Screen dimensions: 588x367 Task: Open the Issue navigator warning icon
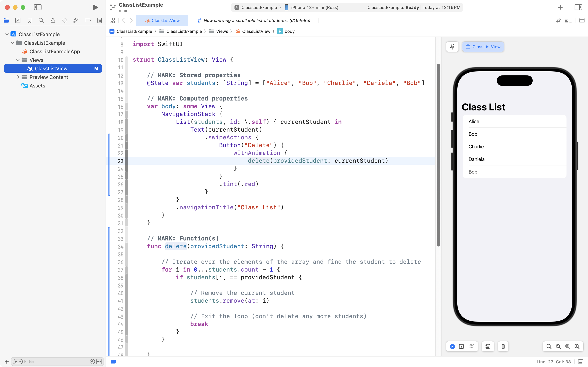(53, 21)
